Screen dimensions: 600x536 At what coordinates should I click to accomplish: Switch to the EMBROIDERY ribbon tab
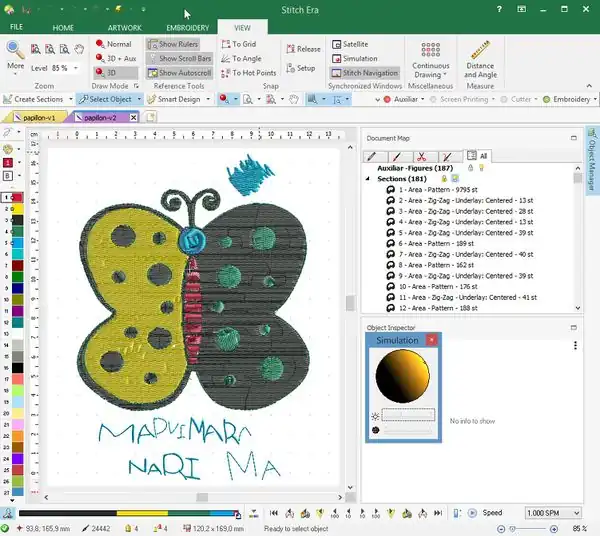pos(188,28)
